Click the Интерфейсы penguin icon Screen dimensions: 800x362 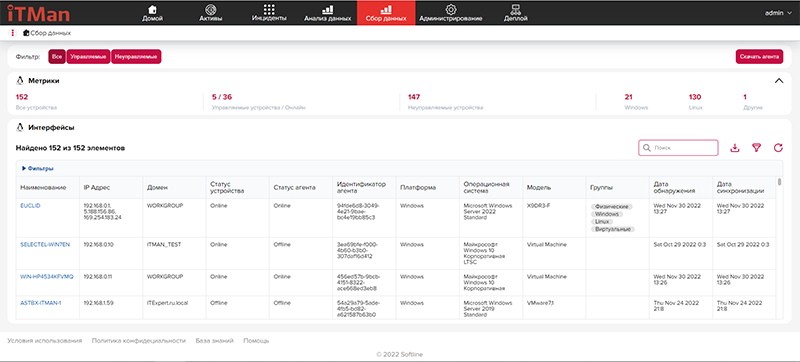tap(20, 127)
